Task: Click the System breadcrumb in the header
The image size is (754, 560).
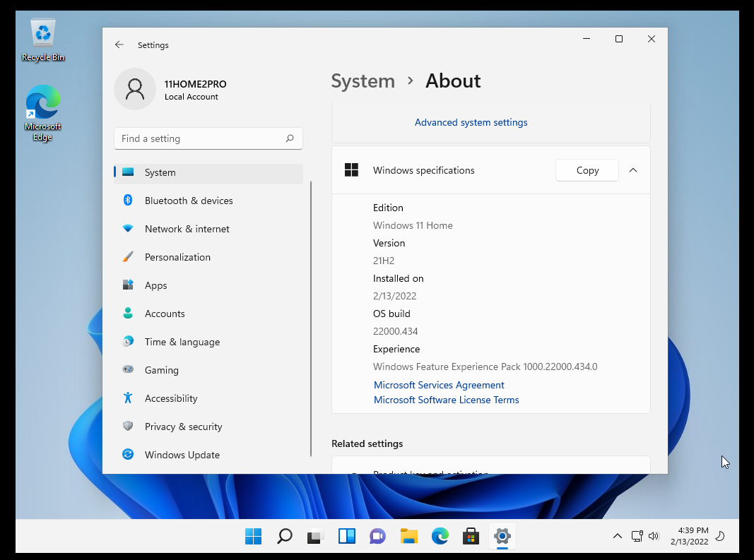Action: (x=363, y=81)
